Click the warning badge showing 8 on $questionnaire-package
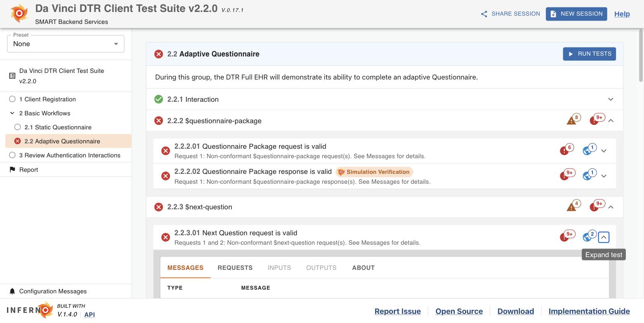The height and width of the screenshot is (323, 644). click(573, 119)
